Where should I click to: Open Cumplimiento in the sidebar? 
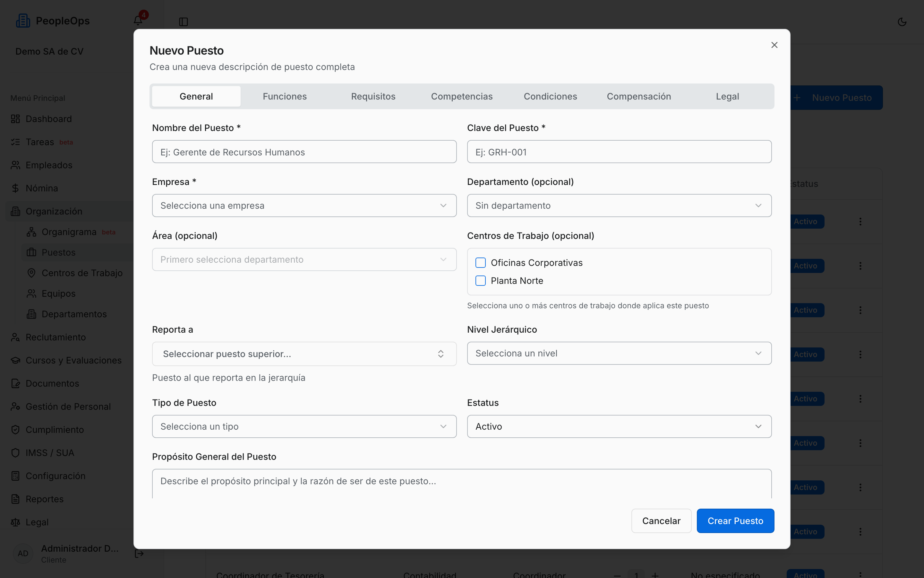click(55, 430)
